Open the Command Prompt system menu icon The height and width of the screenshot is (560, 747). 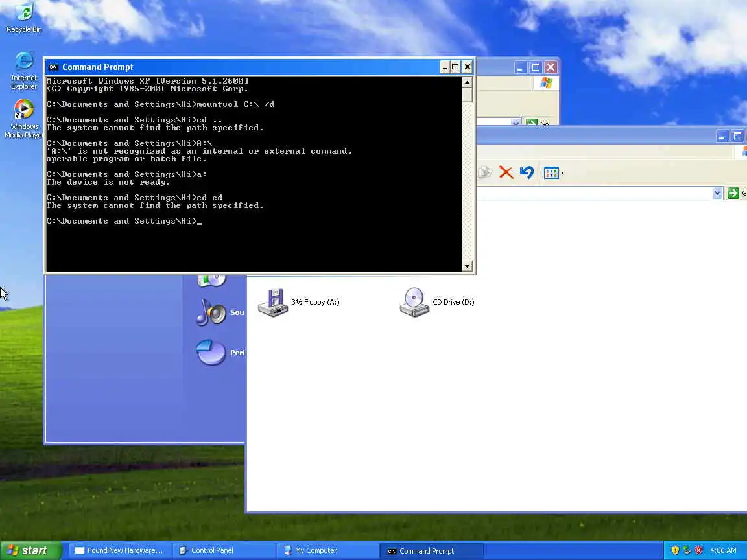53,67
